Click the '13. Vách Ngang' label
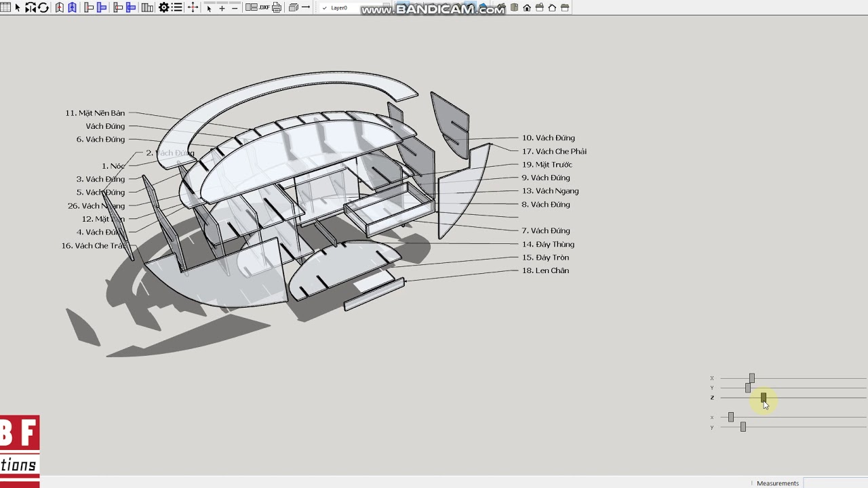This screenshot has height=488, width=868. pos(550,191)
